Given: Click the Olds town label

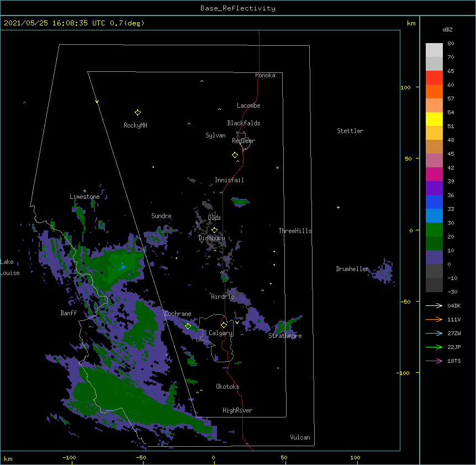Looking at the screenshot, I should pyautogui.click(x=214, y=218).
